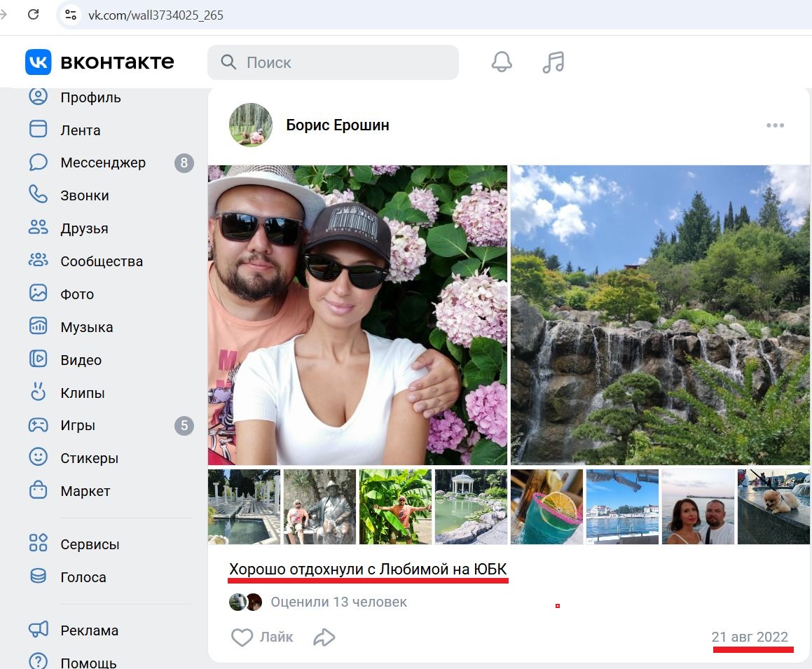Viewport: 812px width, 669px height.
Task: Open the notifications bell icon
Action: [500, 62]
